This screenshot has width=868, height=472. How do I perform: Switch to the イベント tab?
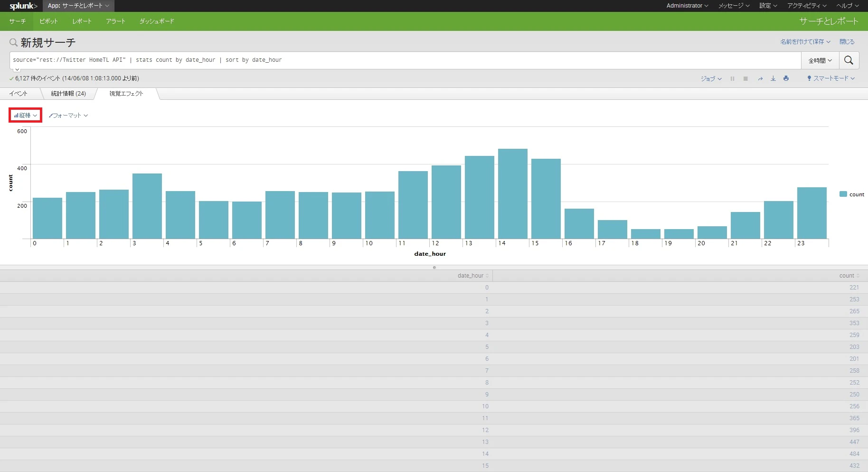19,94
